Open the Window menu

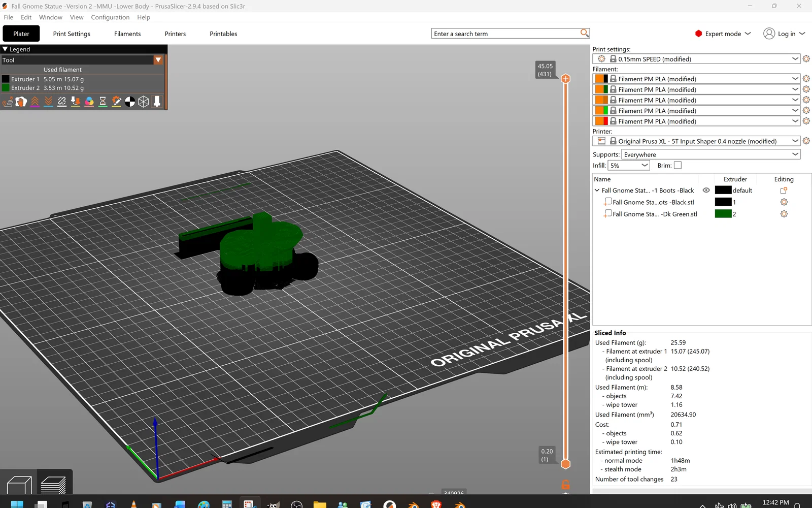(51, 17)
